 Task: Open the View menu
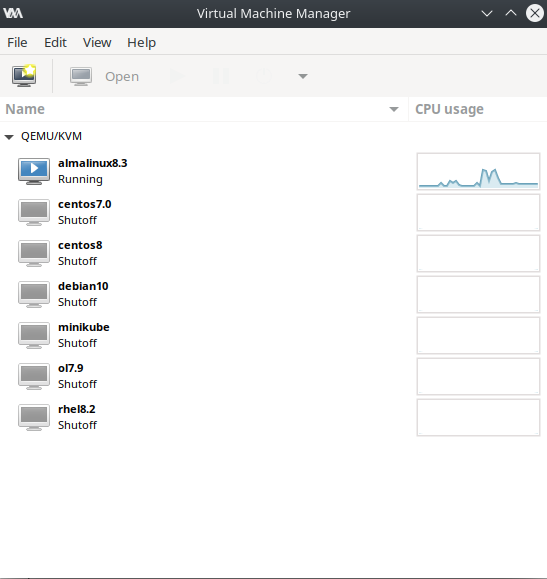pos(97,42)
